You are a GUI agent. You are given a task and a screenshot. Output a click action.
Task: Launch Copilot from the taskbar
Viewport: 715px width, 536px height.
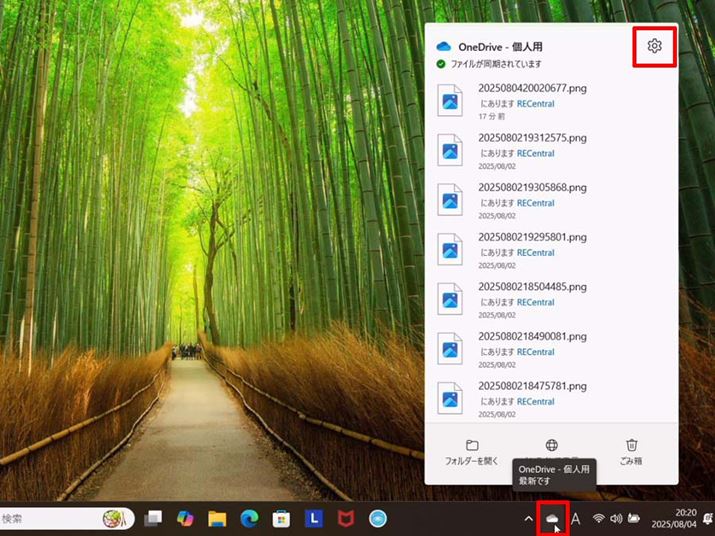pos(185,518)
